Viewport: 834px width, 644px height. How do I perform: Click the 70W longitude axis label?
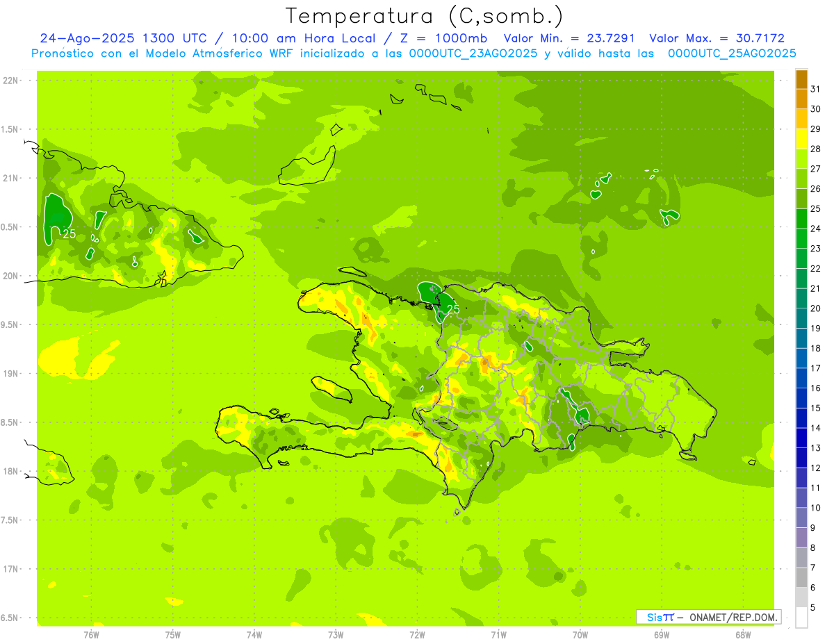coord(580,634)
